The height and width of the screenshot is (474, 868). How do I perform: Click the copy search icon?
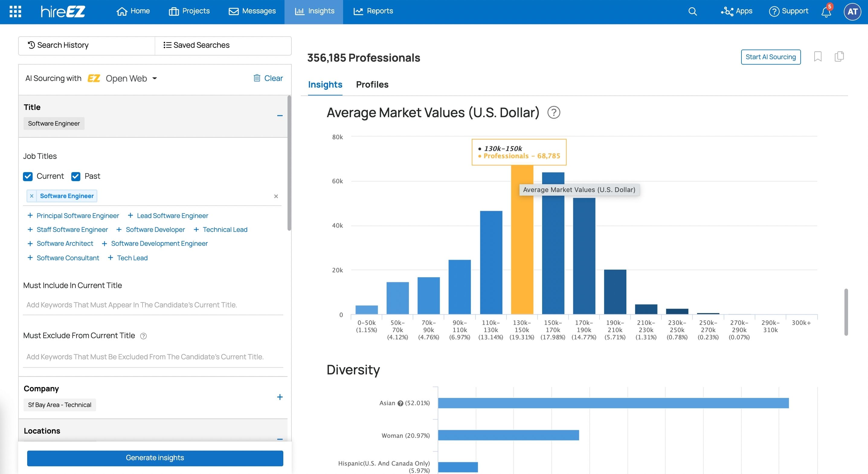pos(839,56)
